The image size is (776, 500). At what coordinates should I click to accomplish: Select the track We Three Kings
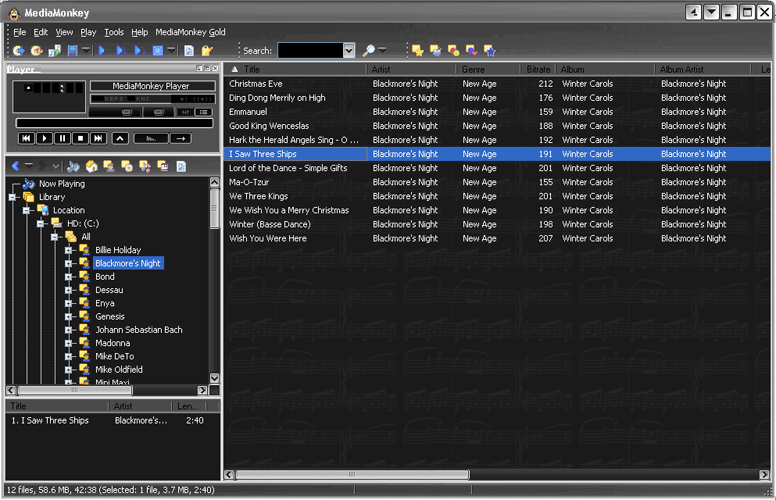click(x=258, y=197)
